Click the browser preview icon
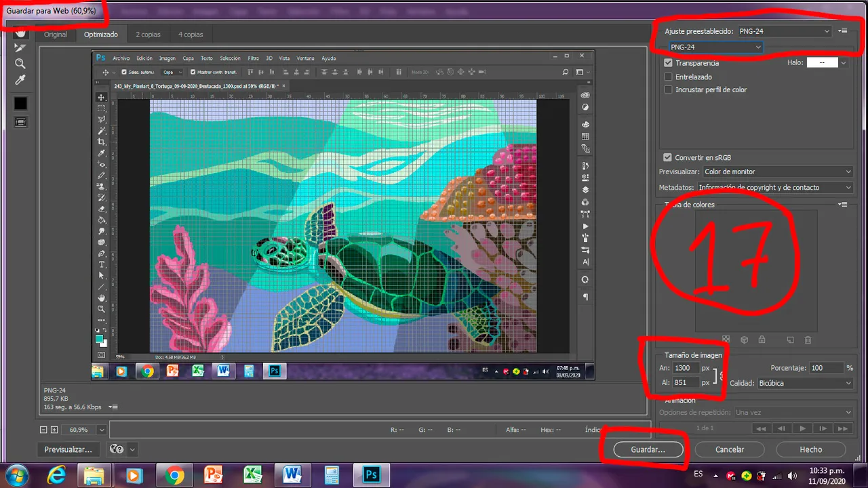 pyautogui.click(x=117, y=449)
